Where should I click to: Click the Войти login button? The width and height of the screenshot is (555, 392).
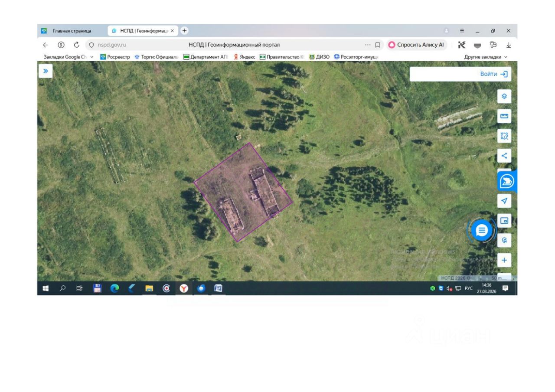493,74
